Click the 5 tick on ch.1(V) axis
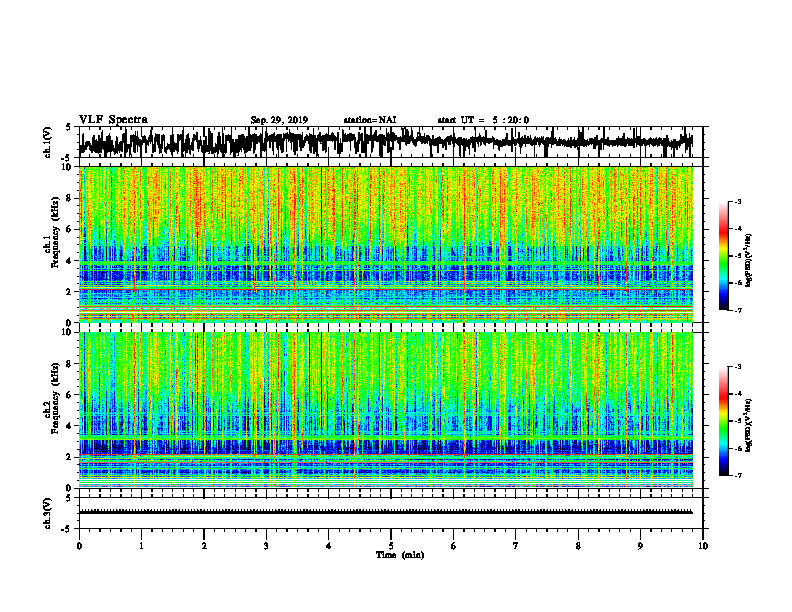 [x=68, y=128]
